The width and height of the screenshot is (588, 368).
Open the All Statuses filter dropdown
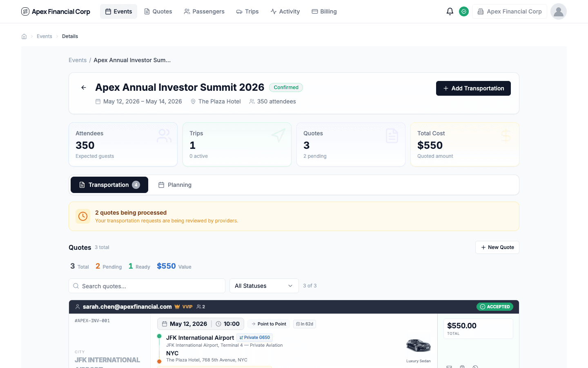coord(264,285)
